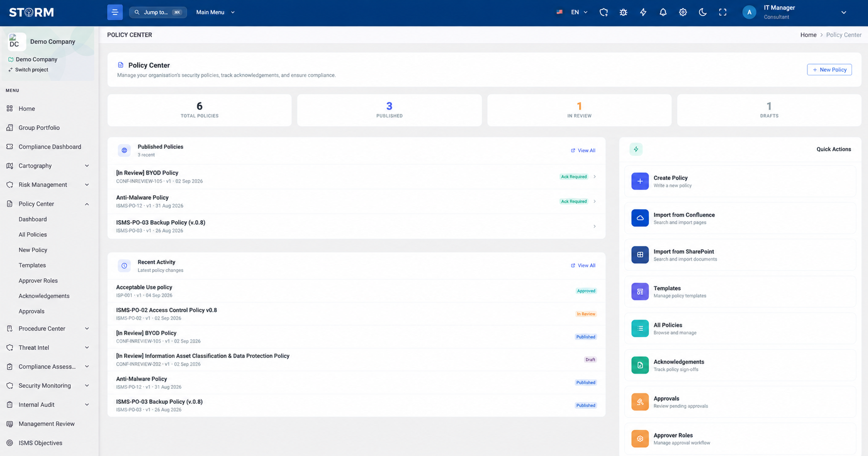Click the Acknowledgements quick action icon
Viewport: 868px width, 456px height.
[640, 365]
